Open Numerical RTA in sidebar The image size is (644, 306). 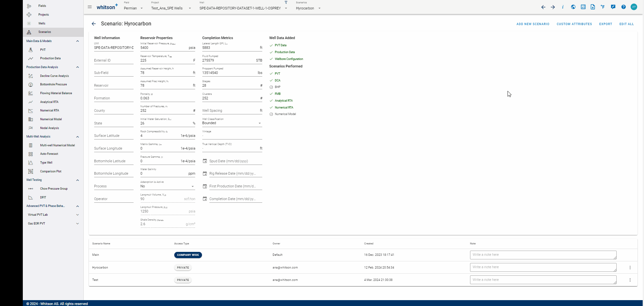53,110
